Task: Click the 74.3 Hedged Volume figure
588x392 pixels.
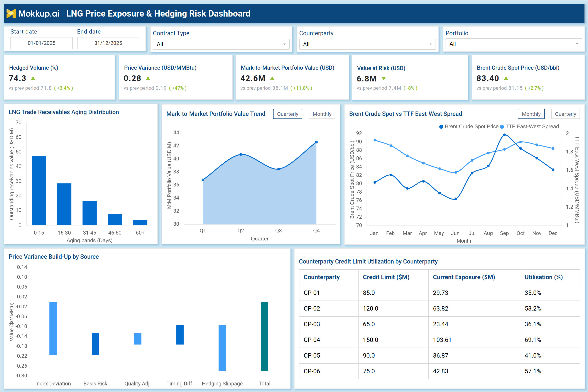Action: point(17,78)
